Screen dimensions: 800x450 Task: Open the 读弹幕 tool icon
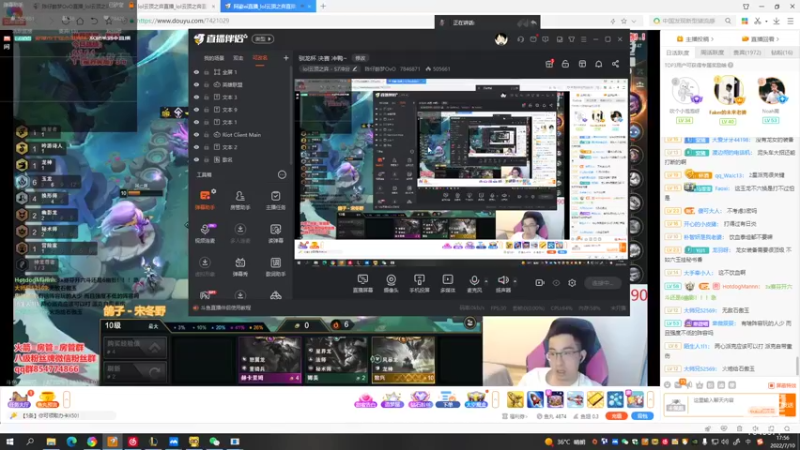(276, 233)
